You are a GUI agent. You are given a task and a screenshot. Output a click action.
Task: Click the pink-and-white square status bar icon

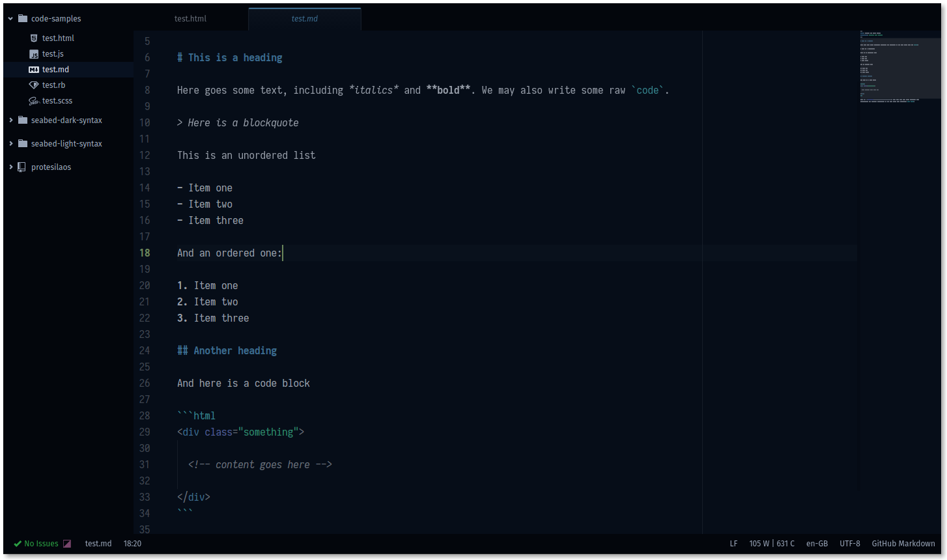pyautogui.click(x=67, y=544)
